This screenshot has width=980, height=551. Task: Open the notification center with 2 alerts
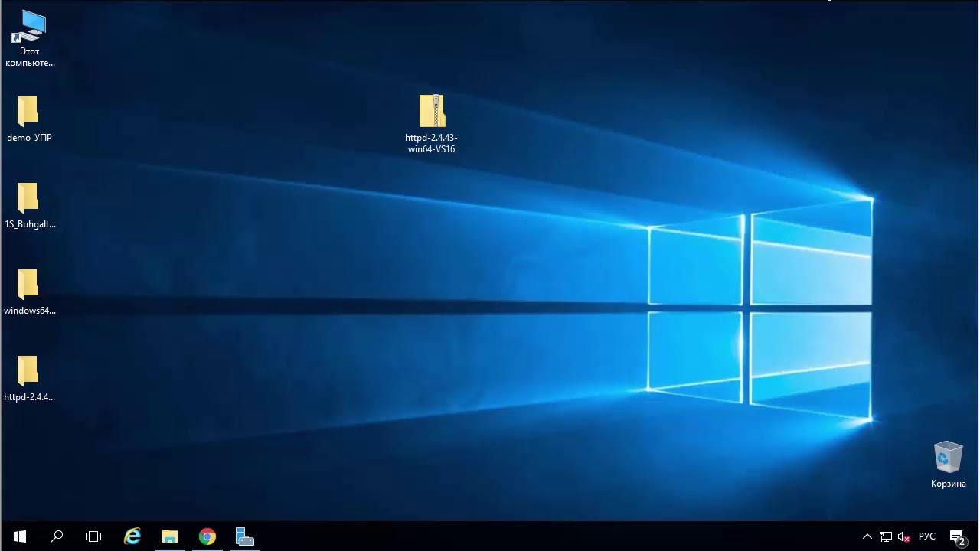pyautogui.click(x=957, y=536)
